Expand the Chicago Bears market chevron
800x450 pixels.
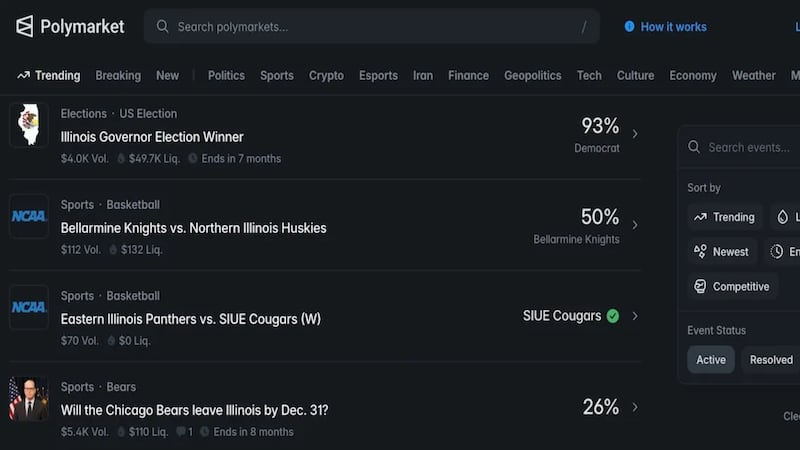click(x=635, y=407)
